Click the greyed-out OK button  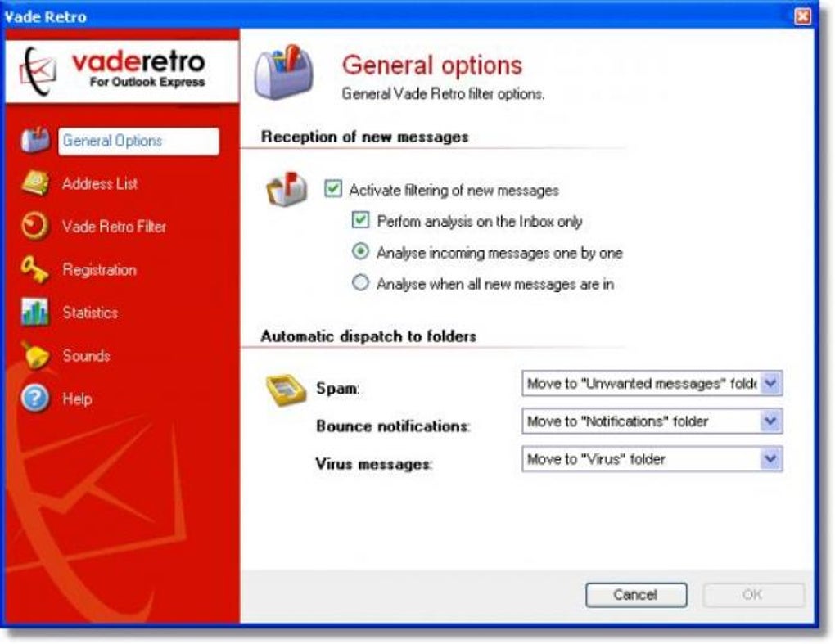coord(753,595)
